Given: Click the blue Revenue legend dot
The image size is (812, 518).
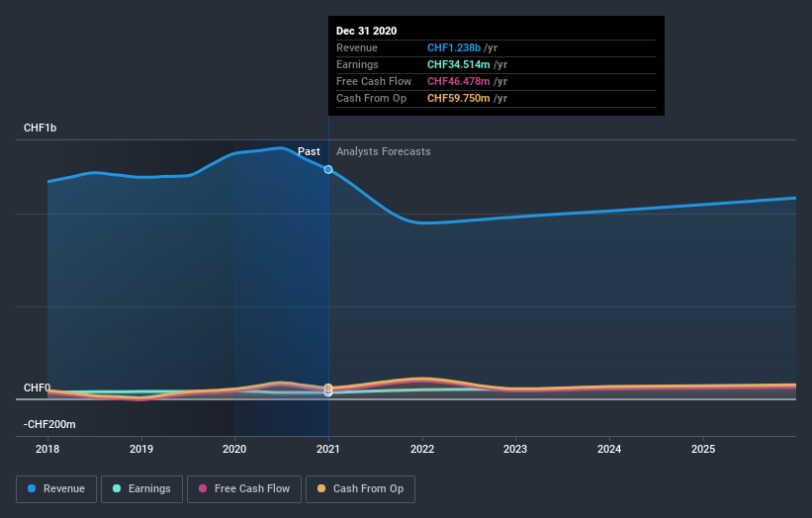Looking at the screenshot, I should point(32,488).
